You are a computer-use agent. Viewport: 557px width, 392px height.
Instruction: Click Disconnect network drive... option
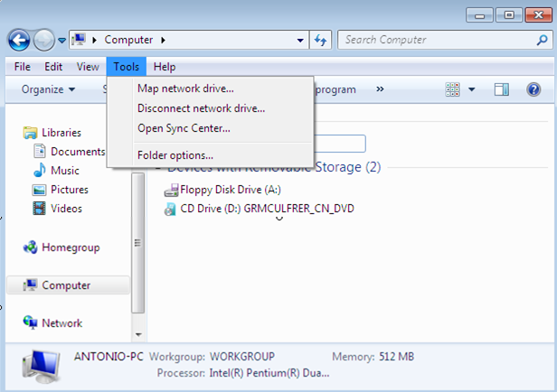tap(201, 108)
